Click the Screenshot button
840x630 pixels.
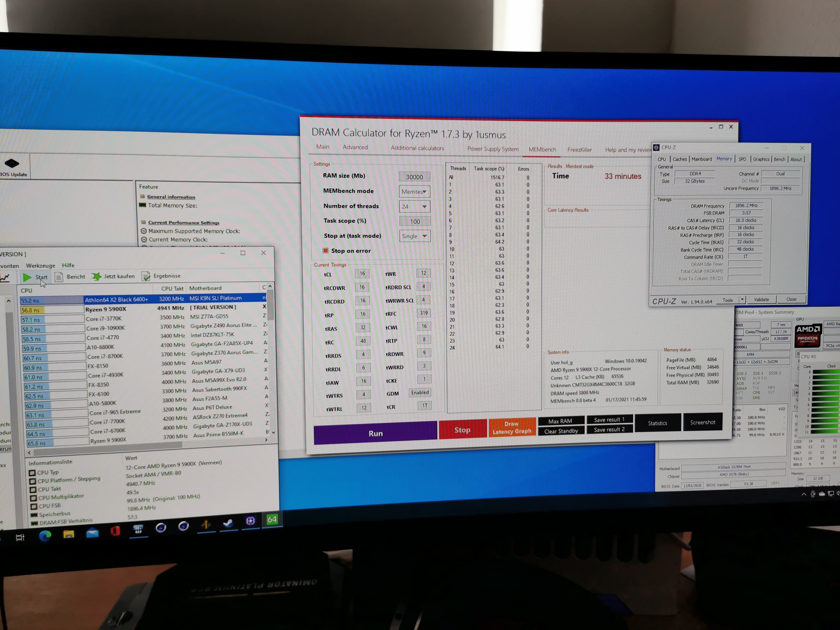click(703, 422)
